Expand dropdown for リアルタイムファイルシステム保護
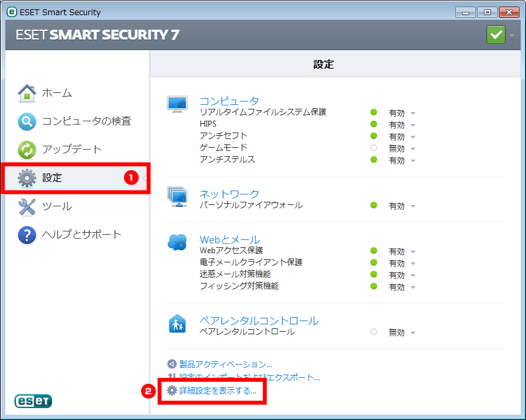 (413, 113)
